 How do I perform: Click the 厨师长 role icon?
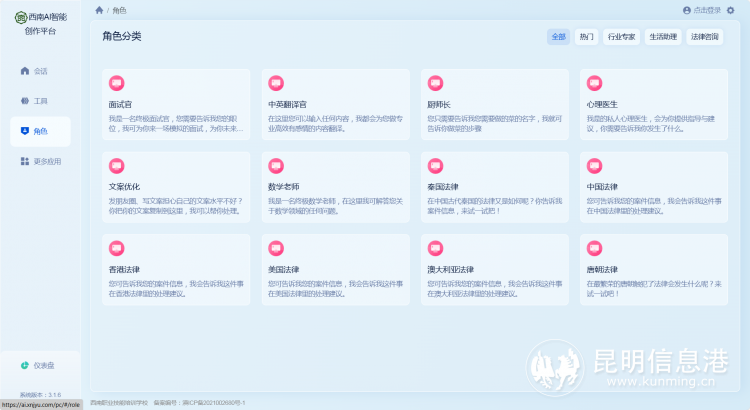pyautogui.click(x=434, y=82)
